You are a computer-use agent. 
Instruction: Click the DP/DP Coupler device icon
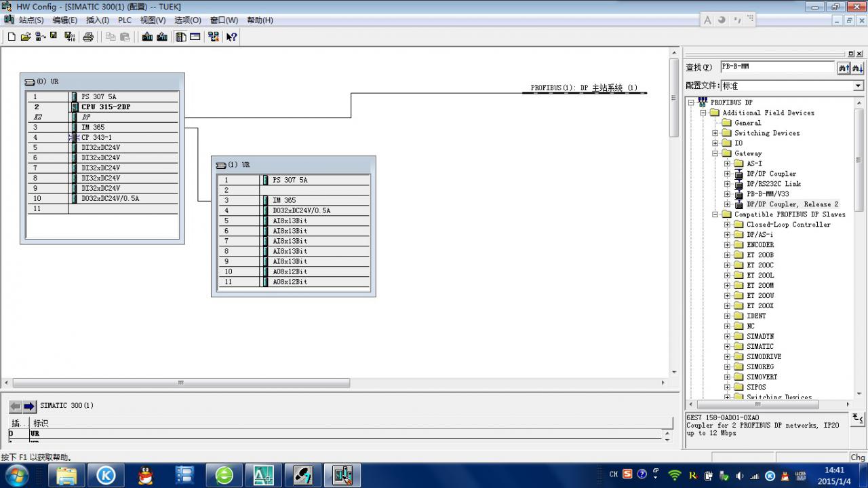[x=738, y=174]
